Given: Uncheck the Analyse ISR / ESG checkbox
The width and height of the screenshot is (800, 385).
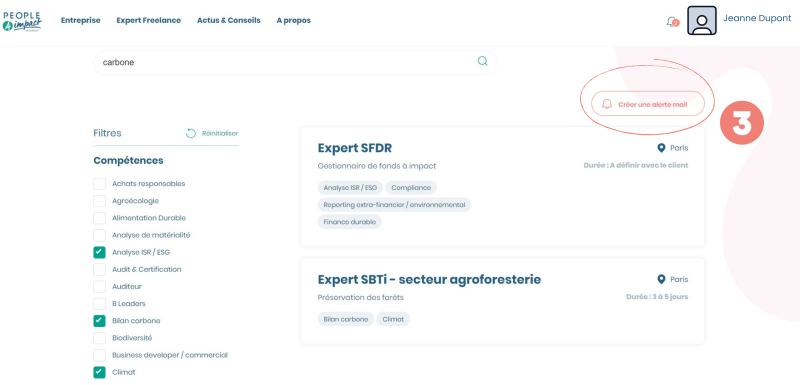Looking at the screenshot, I should 99,252.
